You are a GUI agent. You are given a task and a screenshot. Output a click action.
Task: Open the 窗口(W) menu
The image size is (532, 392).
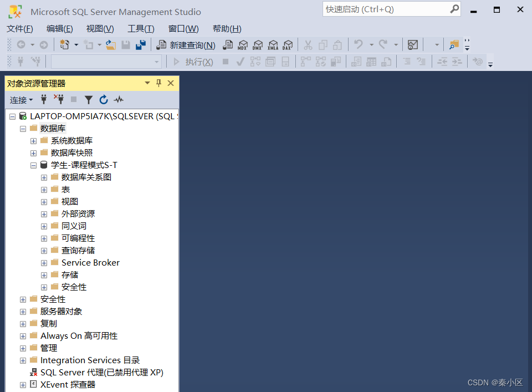tap(183, 29)
